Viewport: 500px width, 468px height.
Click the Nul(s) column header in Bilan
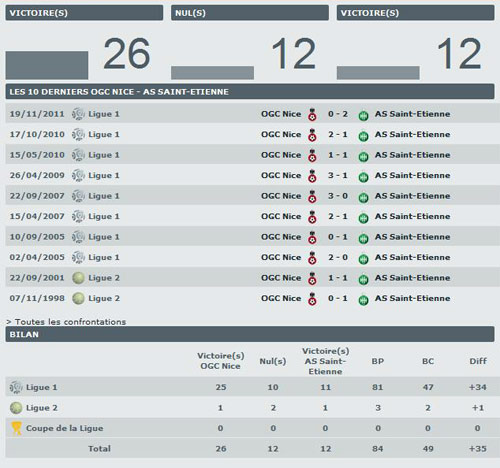pyautogui.click(x=273, y=361)
